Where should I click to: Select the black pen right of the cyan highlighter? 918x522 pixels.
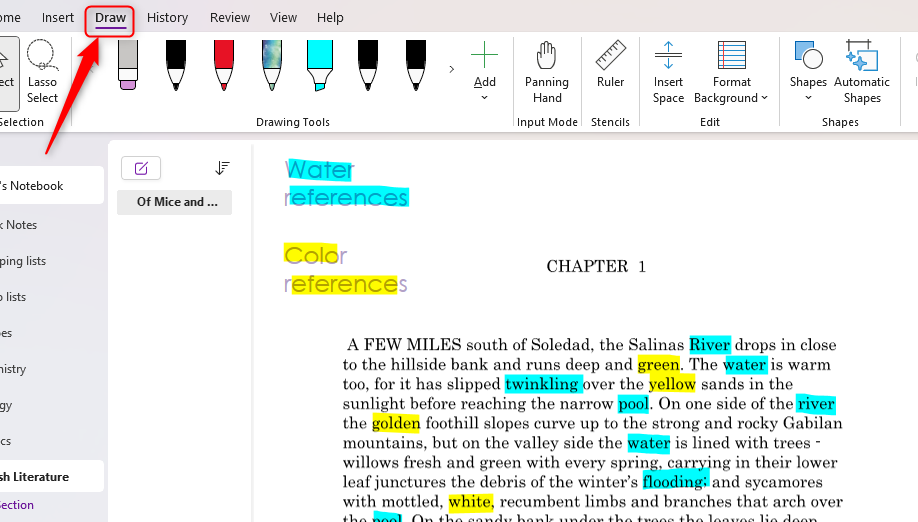click(368, 64)
